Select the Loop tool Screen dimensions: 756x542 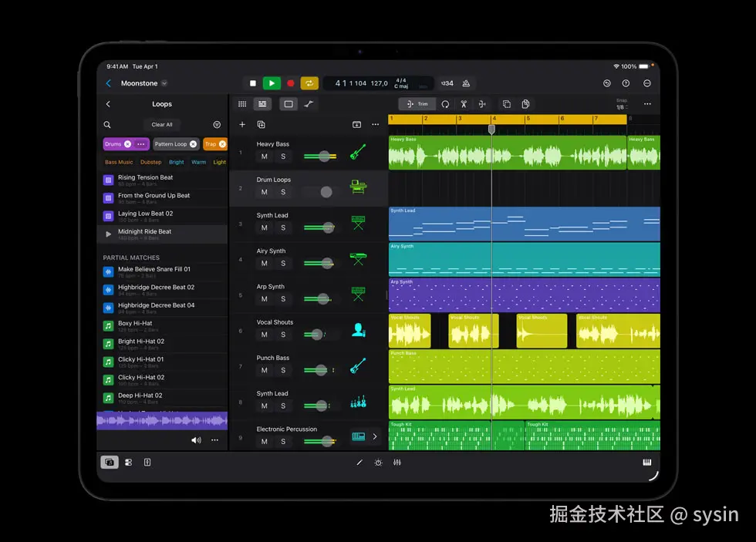(445, 104)
